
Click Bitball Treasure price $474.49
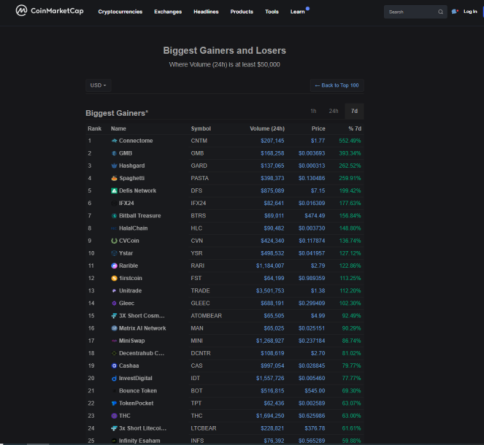click(315, 216)
